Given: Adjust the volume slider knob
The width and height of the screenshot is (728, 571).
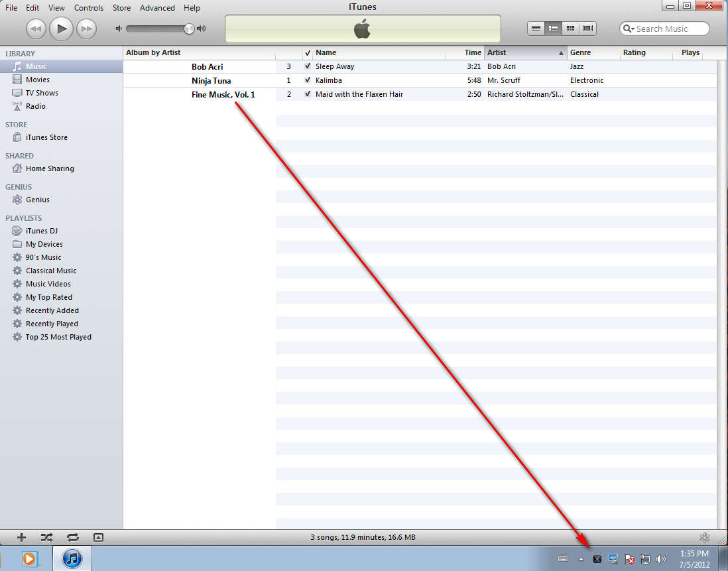Looking at the screenshot, I should click(x=189, y=29).
